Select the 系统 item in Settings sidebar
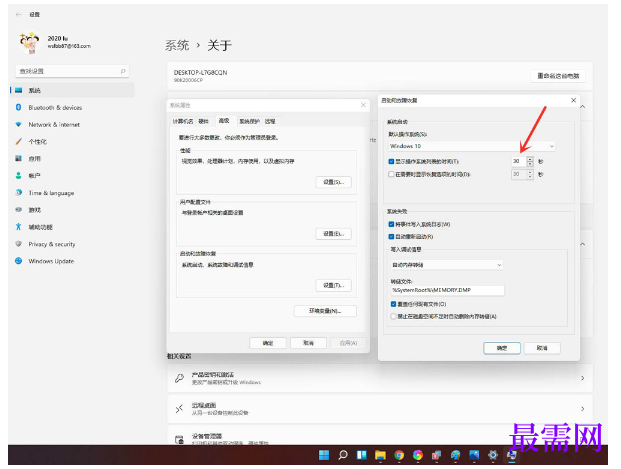This screenshot has height=469, width=621. coord(72,90)
